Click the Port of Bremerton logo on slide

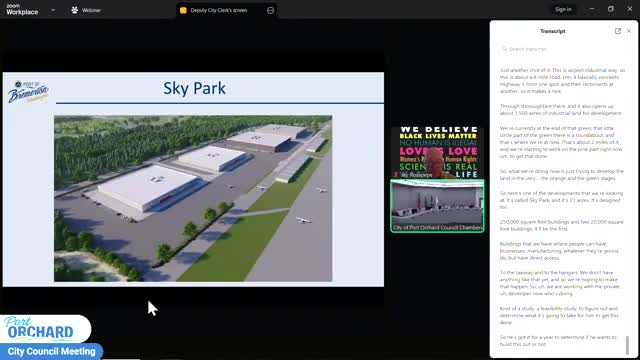point(28,91)
